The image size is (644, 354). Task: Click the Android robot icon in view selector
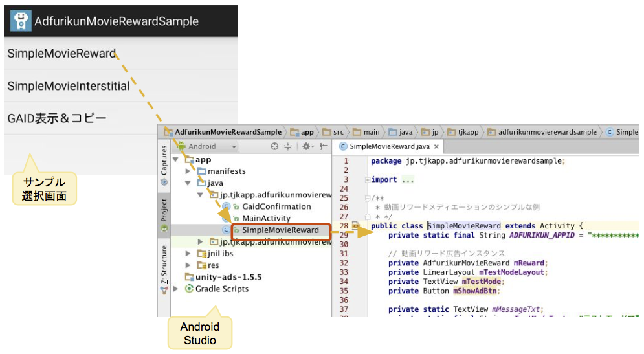[x=181, y=146]
